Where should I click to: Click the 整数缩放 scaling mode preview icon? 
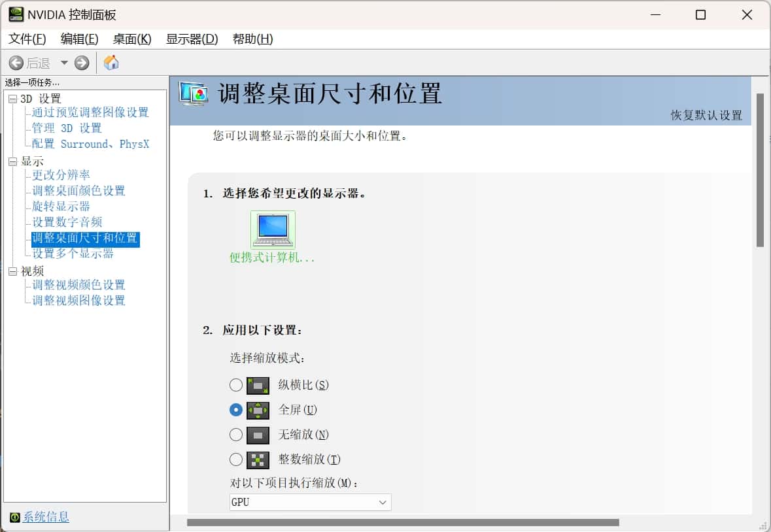pos(258,459)
